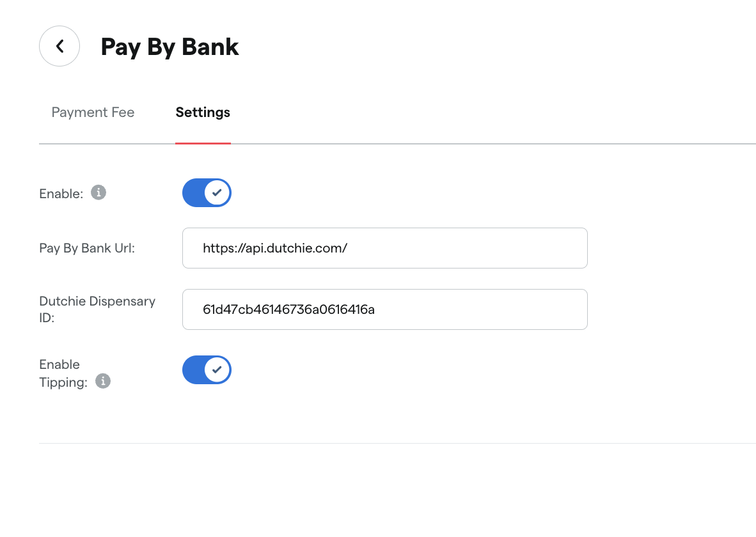
Task: Click the circular back navigation icon
Action: (59, 46)
